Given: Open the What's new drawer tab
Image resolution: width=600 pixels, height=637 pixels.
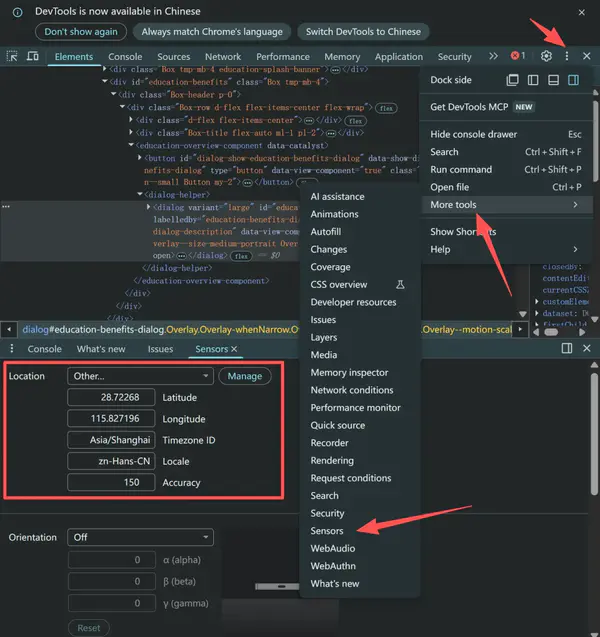Looking at the screenshot, I should [x=101, y=349].
